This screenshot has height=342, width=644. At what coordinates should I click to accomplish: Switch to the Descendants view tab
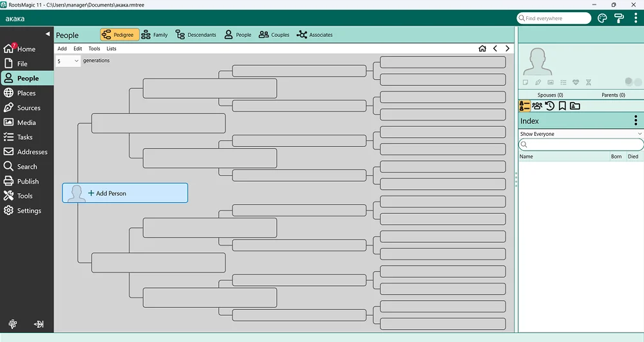196,35
